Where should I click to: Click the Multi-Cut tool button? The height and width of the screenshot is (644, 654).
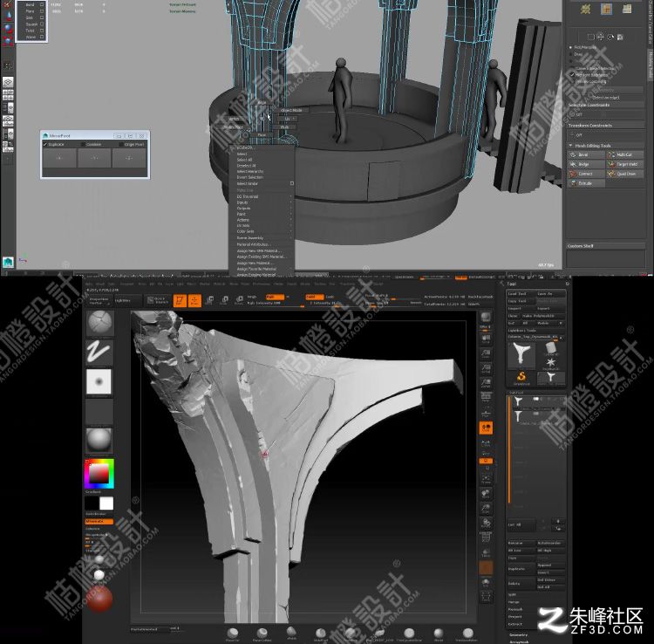[x=624, y=154]
